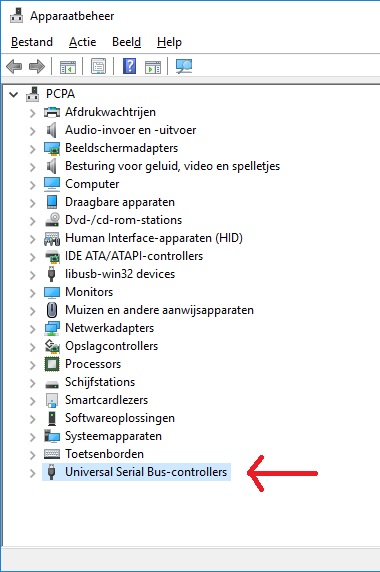This screenshot has height=572, width=380.
Task: Click the Smartcardlezers icon
Action: tap(52, 400)
